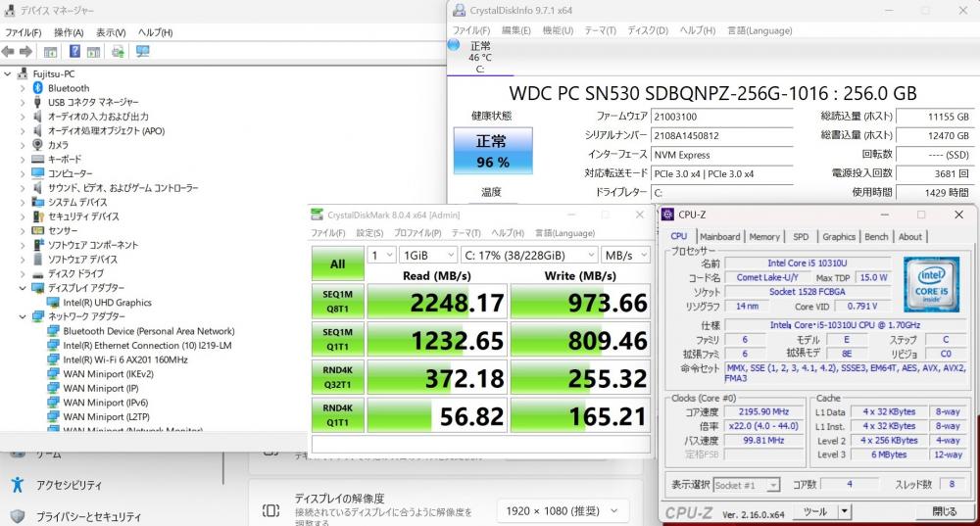The height and width of the screenshot is (526, 980).
Task: Open 表示(V) menu in Device Manager
Action: click(111, 32)
